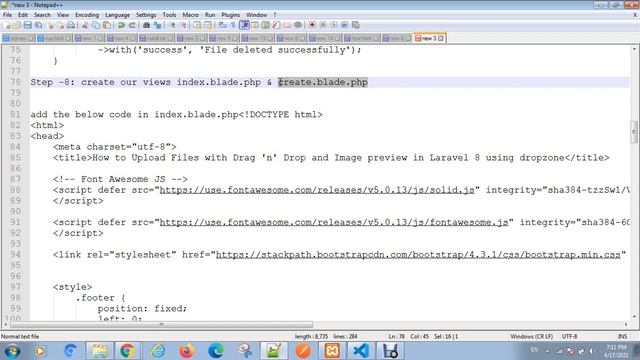
Task: Open Google Chrome from the taskbar
Action: tap(127, 351)
